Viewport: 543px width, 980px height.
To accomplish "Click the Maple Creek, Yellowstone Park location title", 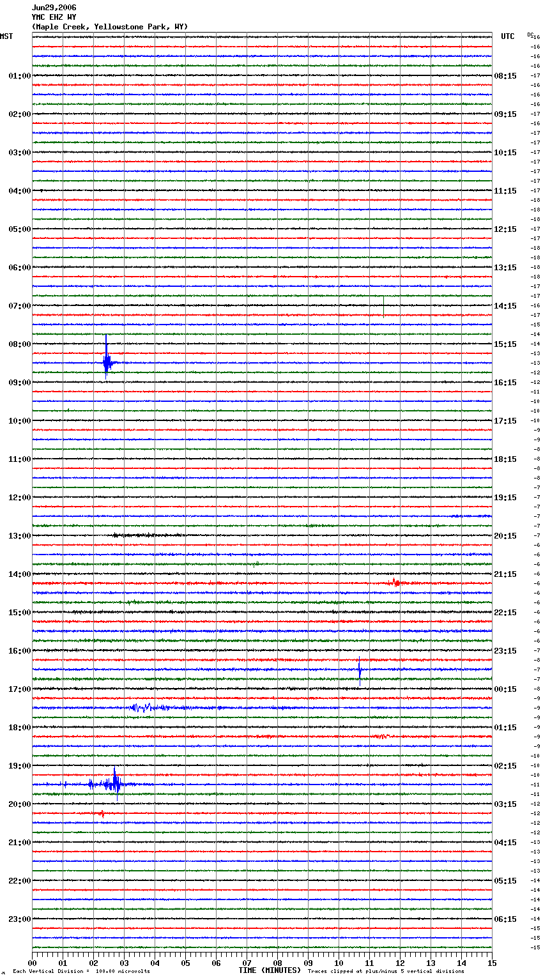I will (x=110, y=27).
